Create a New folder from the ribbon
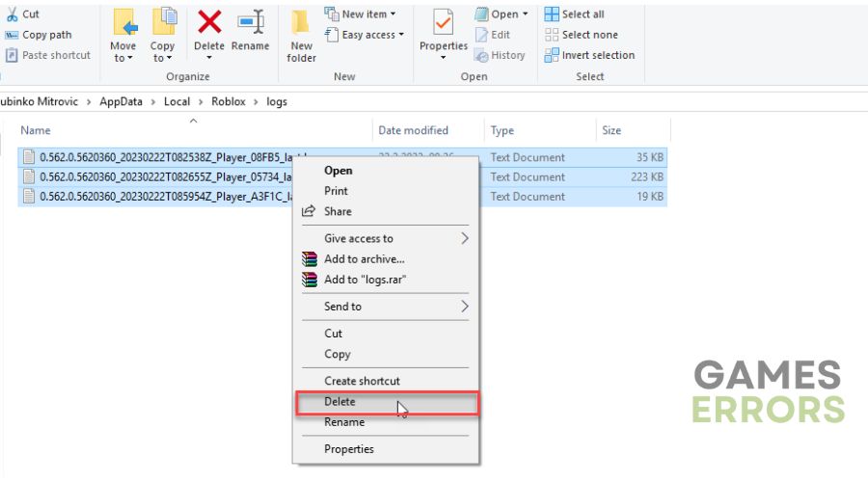868x482 pixels. point(301,36)
